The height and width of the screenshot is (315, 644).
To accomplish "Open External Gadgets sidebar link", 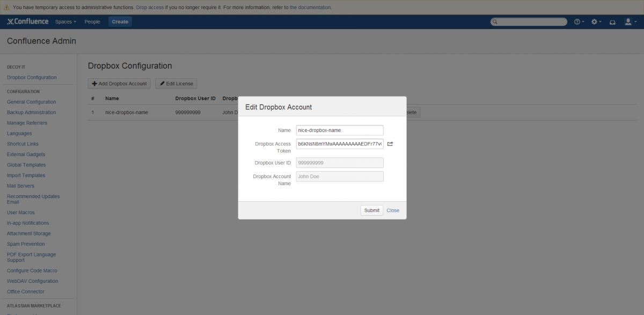I will pos(26,155).
